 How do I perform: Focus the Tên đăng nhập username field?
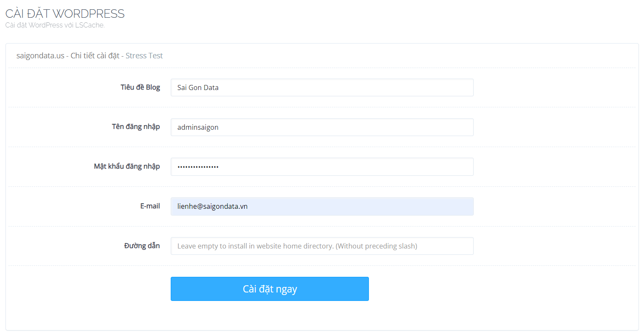322,127
